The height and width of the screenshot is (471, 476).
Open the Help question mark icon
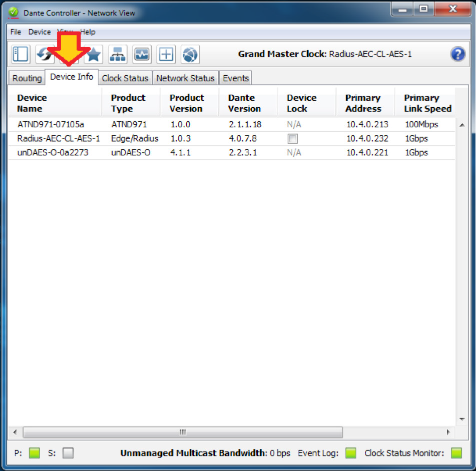458,54
